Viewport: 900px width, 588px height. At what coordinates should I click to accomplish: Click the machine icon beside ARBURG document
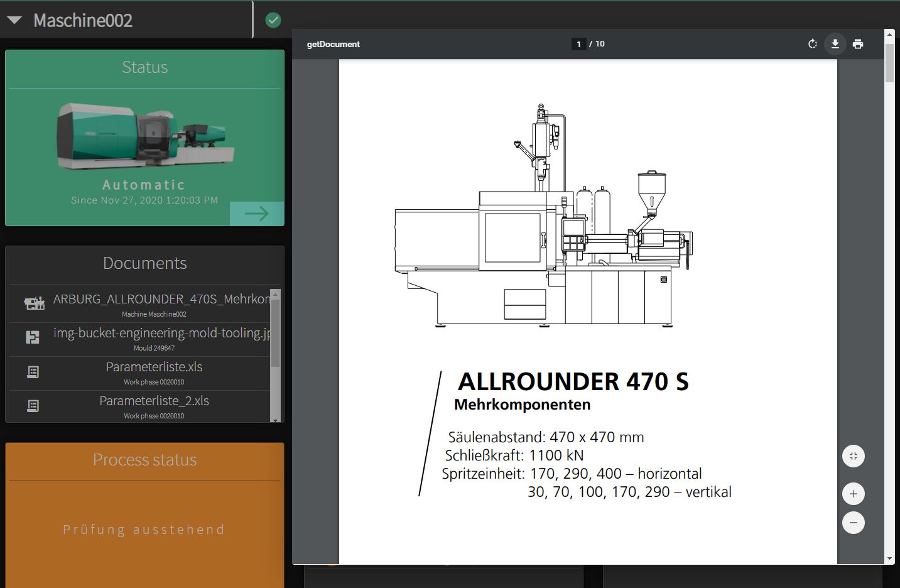[35, 305]
